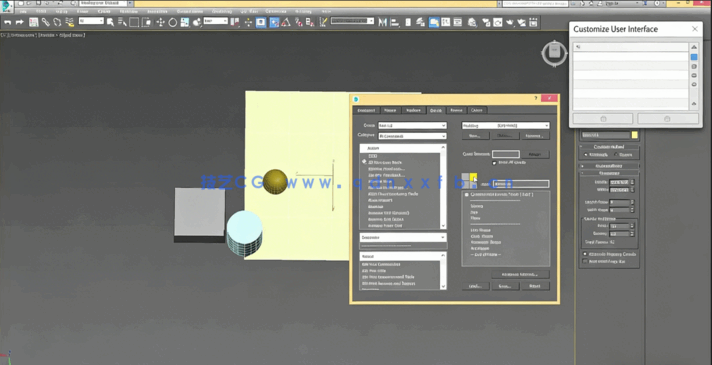This screenshot has width=712, height=365.
Task: Click the Mirror tool
Action: click(383, 22)
